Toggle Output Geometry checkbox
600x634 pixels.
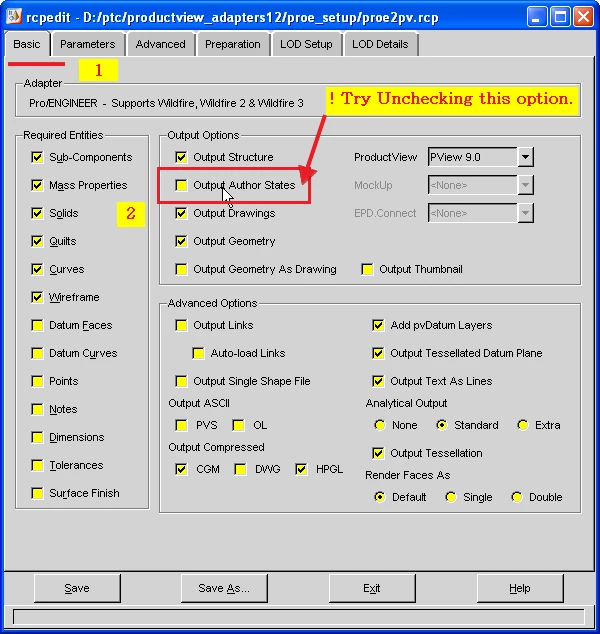(181, 241)
